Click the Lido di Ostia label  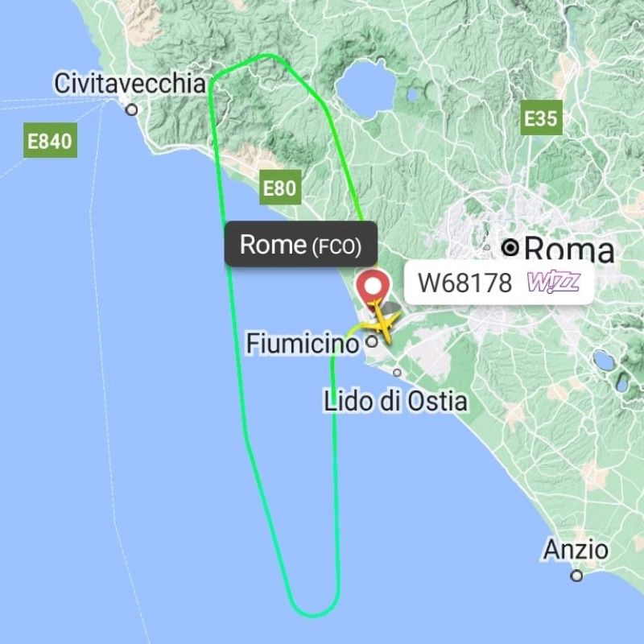click(395, 401)
